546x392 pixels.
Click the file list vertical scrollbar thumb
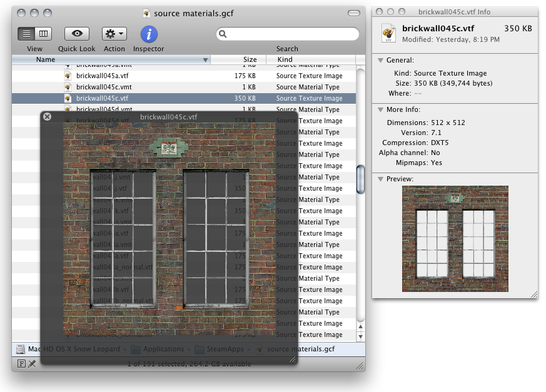point(360,179)
